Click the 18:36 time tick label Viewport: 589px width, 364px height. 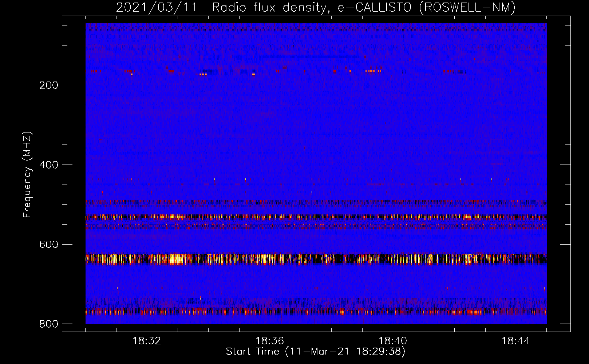click(270, 341)
